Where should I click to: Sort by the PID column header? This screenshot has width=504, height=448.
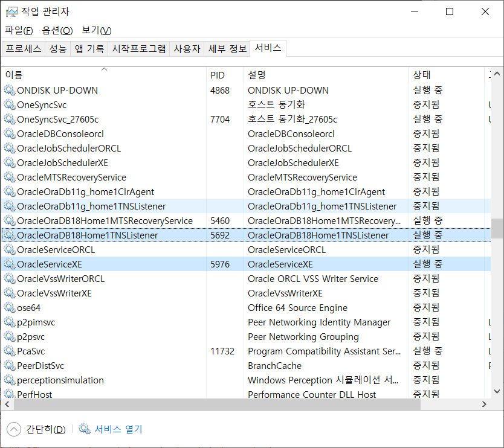tap(225, 75)
